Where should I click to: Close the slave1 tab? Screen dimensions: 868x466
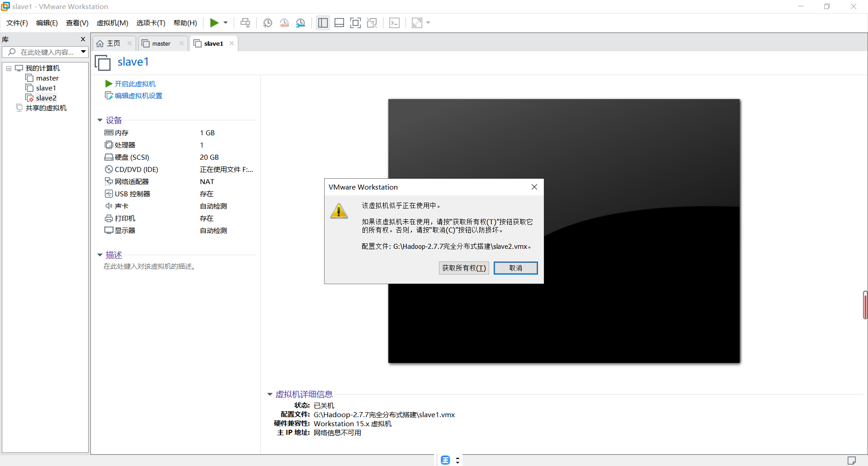(x=231, y=43)
